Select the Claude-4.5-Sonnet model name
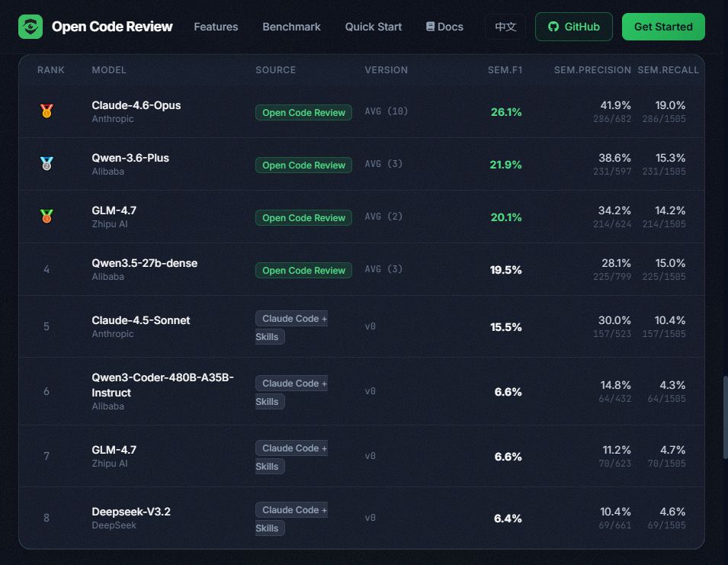Viewport: 728px width, 565px height. point(141,320)
